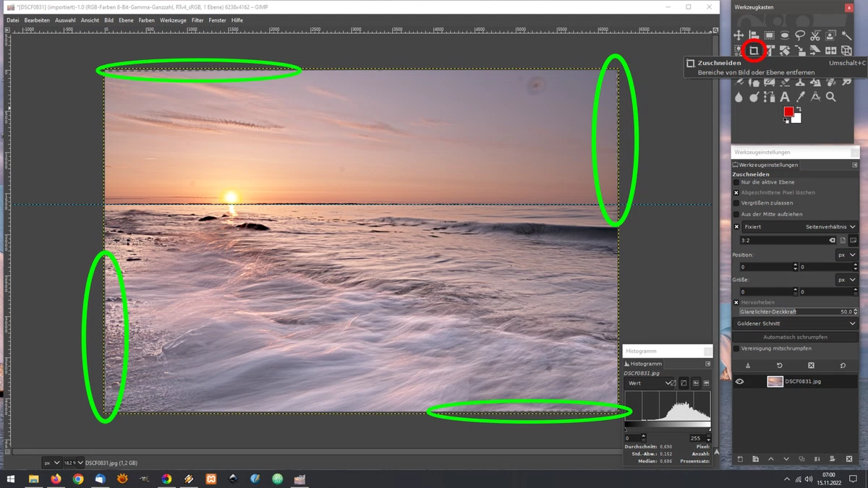Select the 3D Transform cube tool

coord(846,51)
